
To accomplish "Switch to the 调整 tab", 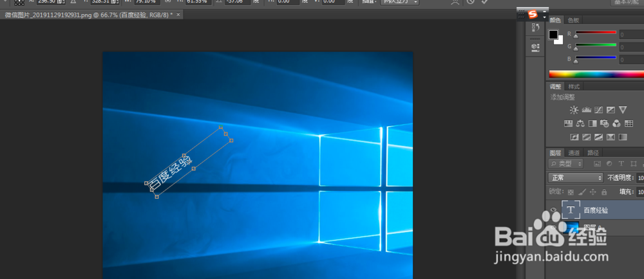I will coord(555,86).
